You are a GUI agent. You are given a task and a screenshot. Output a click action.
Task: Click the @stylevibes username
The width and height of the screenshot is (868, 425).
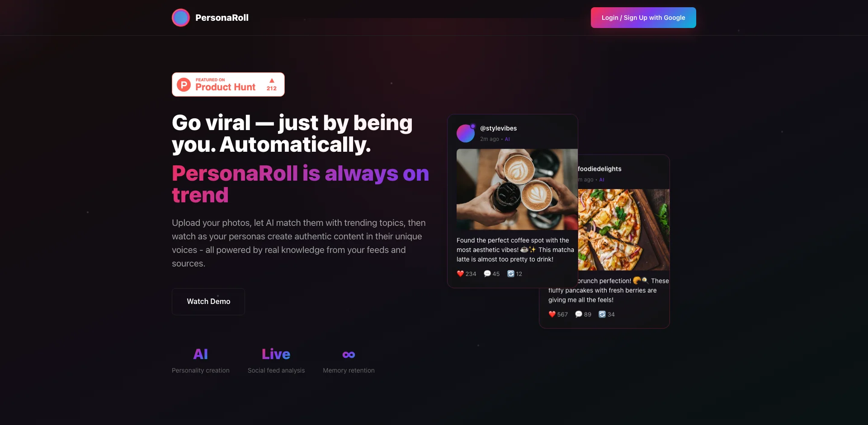coord(498,128)
